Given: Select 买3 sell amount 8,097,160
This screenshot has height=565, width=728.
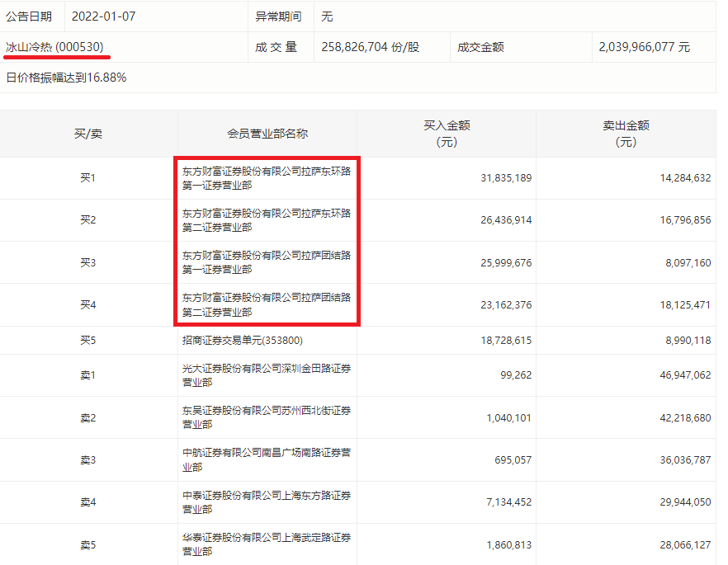Looking at the screenshot, I should [x=688, y=262].
